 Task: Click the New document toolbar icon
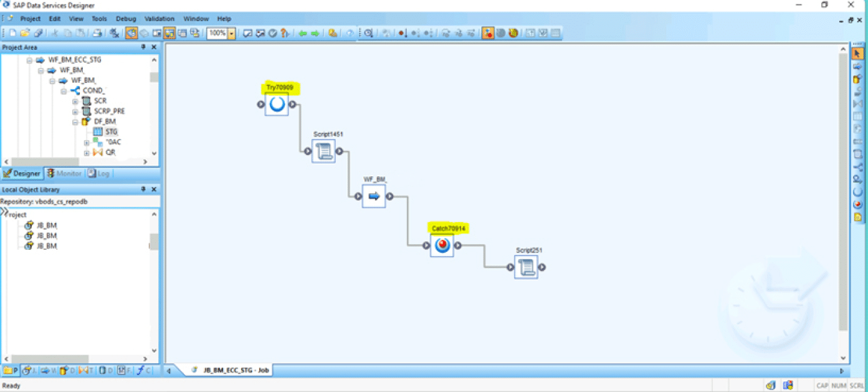tap(13, 33)
